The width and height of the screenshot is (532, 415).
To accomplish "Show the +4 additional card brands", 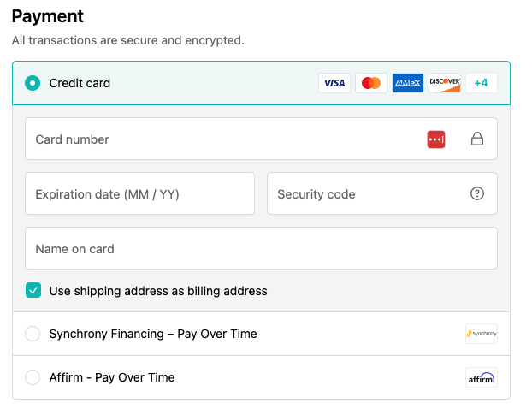I will [481, 83].
